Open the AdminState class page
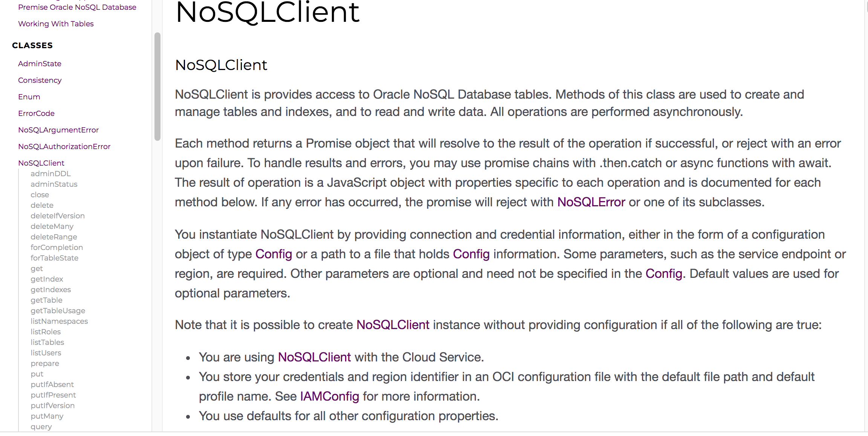The width and height of the screenshot is (868, 436). [40, 64]
